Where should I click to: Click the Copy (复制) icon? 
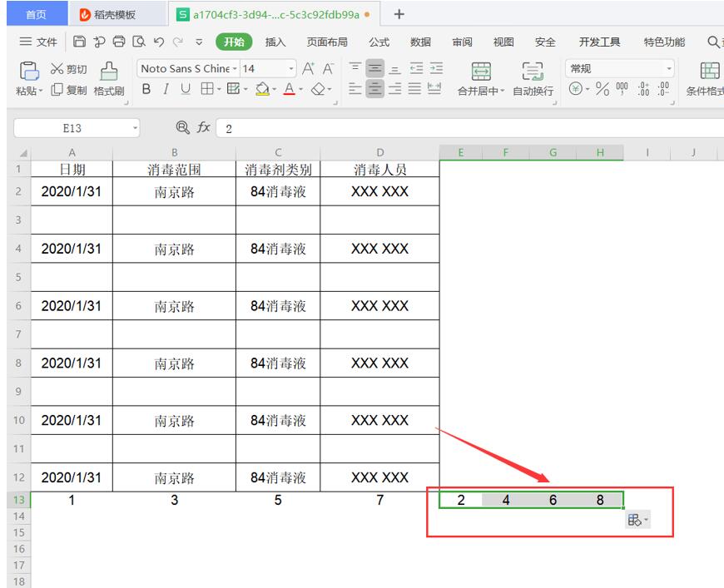coord(57,90)
